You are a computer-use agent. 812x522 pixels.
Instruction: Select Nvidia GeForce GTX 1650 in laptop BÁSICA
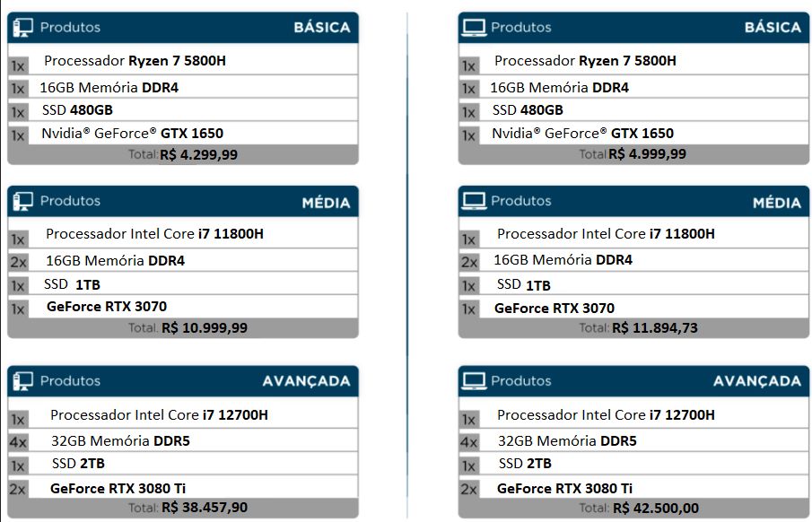click(582, 134)
